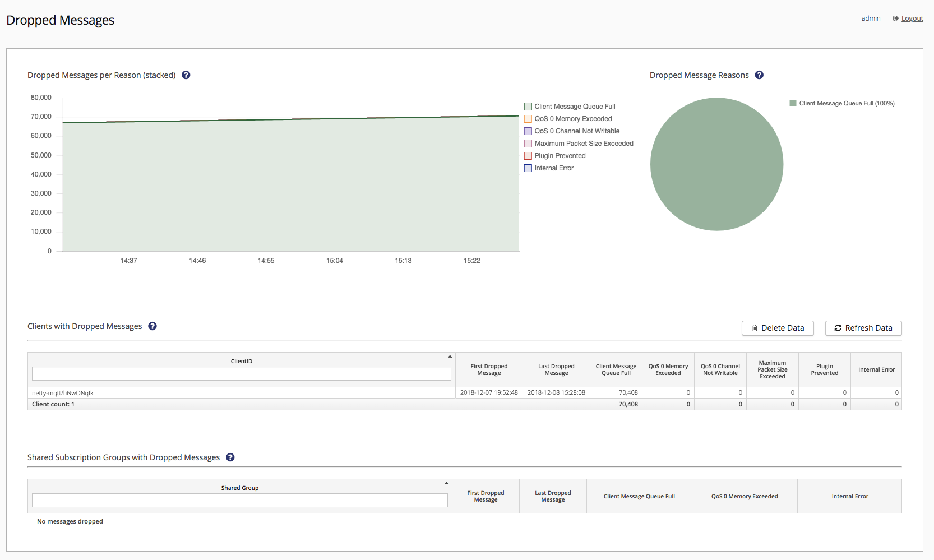The width and height of the screenshot is (934, 560).
Task: Click shared group Client Message Queue Full header
Action: (x=639, y=496)
